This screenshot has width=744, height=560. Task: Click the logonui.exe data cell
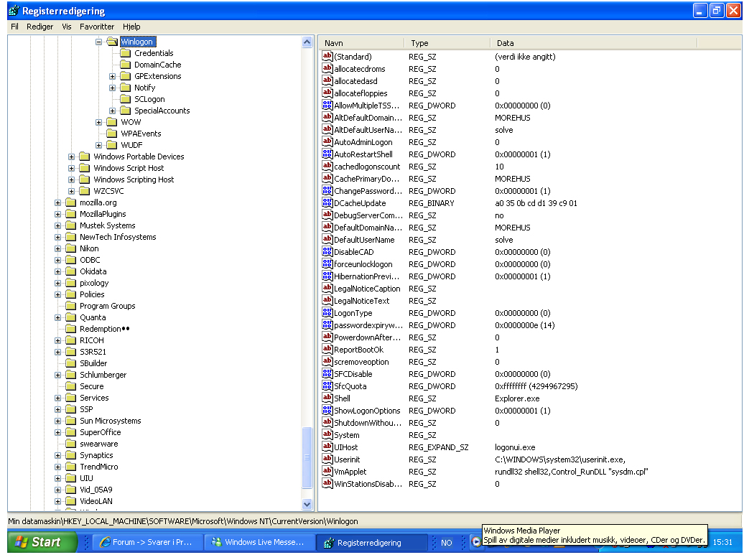pyautogui.click(x=515, y=447)
